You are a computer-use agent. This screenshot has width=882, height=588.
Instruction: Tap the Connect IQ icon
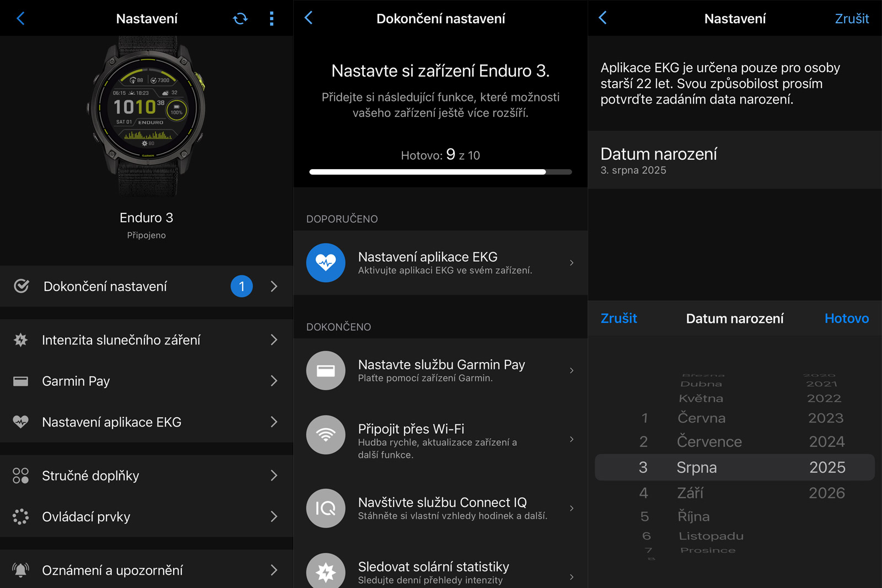pyautogui.click(x=326, y=508)
